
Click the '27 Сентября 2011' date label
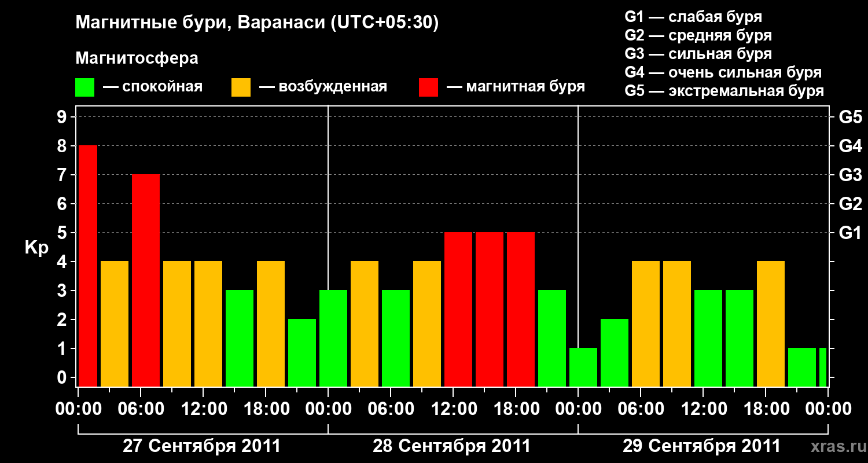point(202,446)
